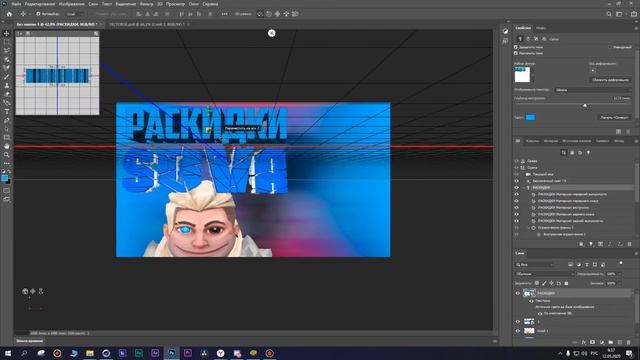
Task: Select the 3D roll mode icon
Action: tap(269, 14)
